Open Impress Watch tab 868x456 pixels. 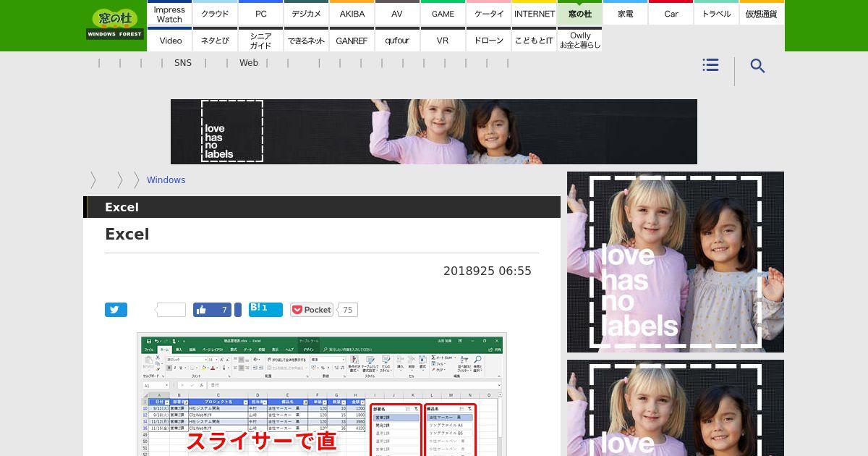(x=169, y=14)
